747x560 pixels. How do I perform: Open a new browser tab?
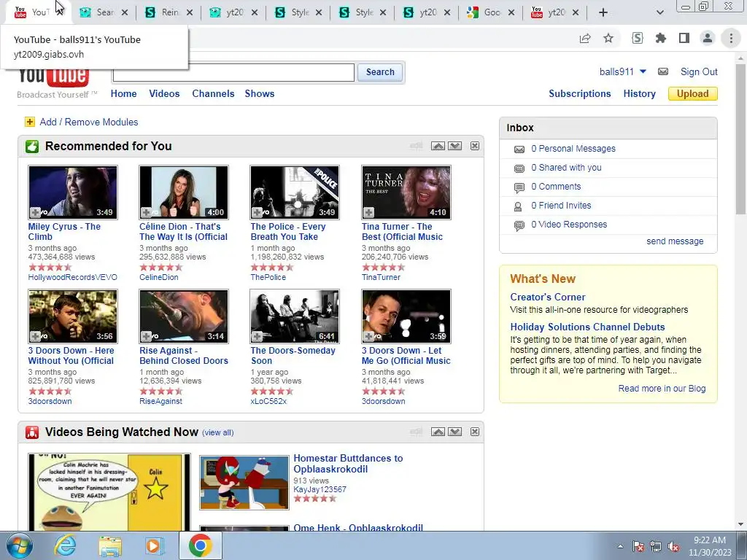(603, 12)
